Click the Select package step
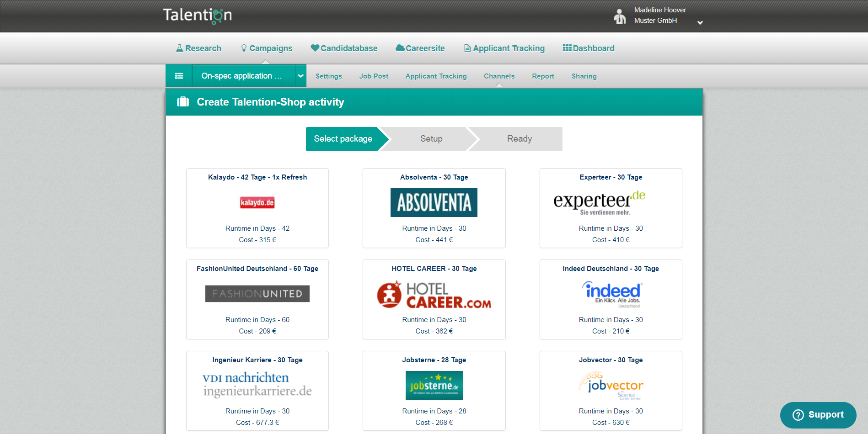 pos(347,139)
